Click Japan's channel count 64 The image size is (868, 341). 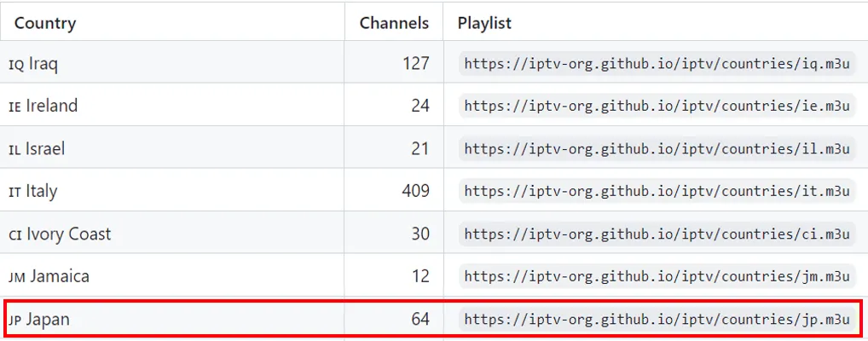[x=420, y=319]
